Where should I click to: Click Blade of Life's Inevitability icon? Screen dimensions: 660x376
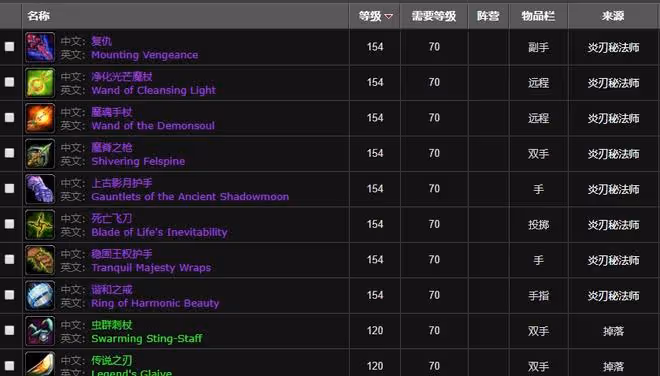(x=40, y=224)
